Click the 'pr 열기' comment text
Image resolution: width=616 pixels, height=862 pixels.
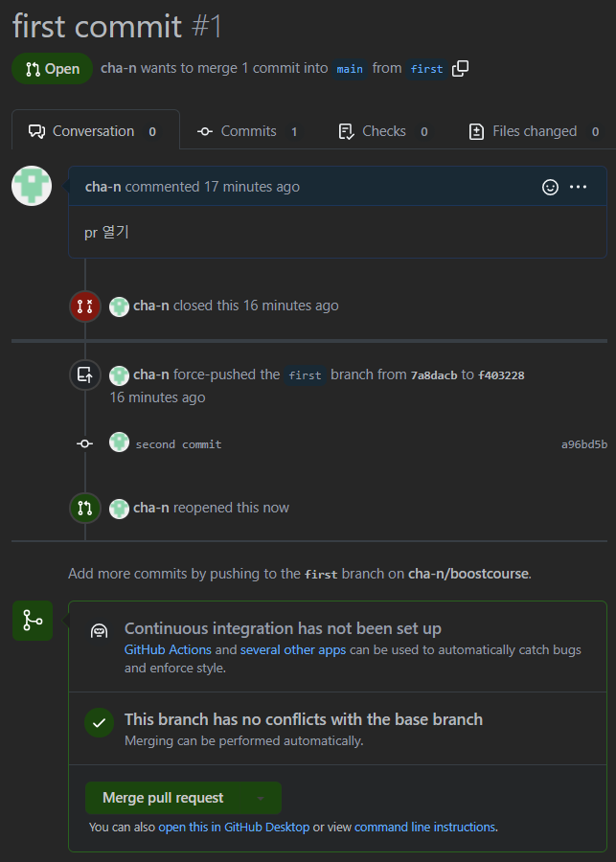click(106, 232)
